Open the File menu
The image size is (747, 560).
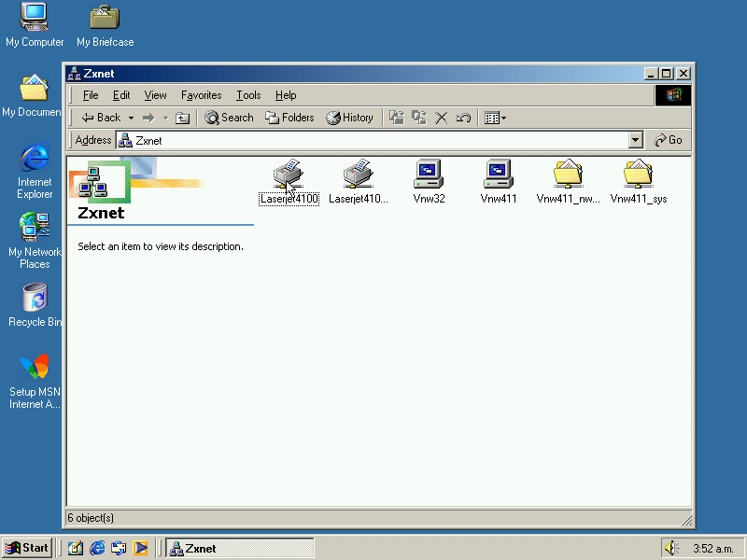tap(91, 95)
